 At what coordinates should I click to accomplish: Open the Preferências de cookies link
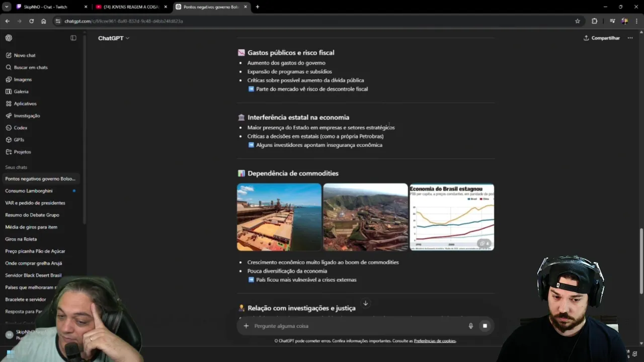[435, 341]
